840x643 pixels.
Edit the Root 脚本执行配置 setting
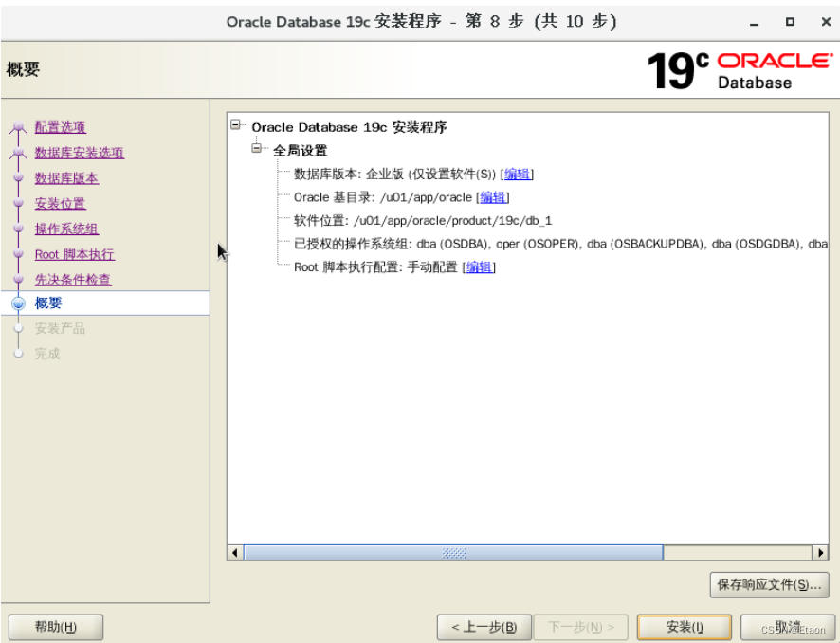point(479,266)
